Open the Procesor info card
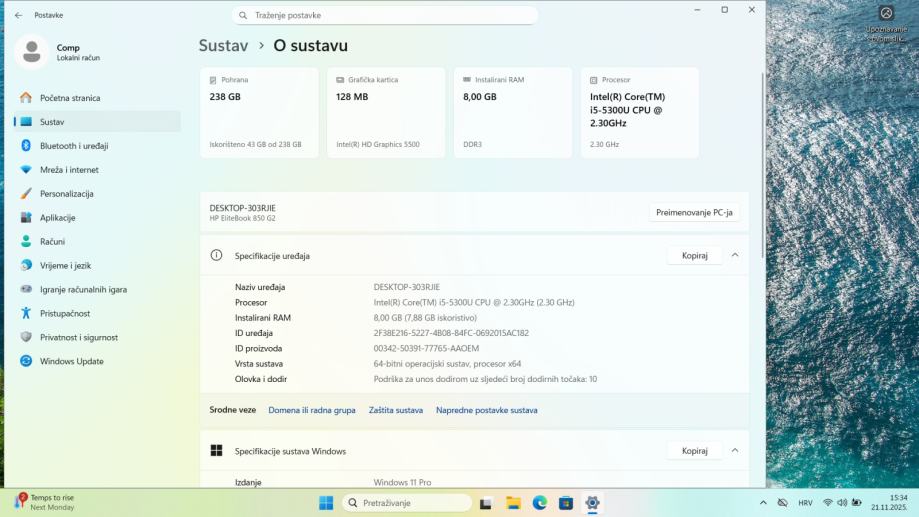The image size is (919, 517). pos(639,113)
